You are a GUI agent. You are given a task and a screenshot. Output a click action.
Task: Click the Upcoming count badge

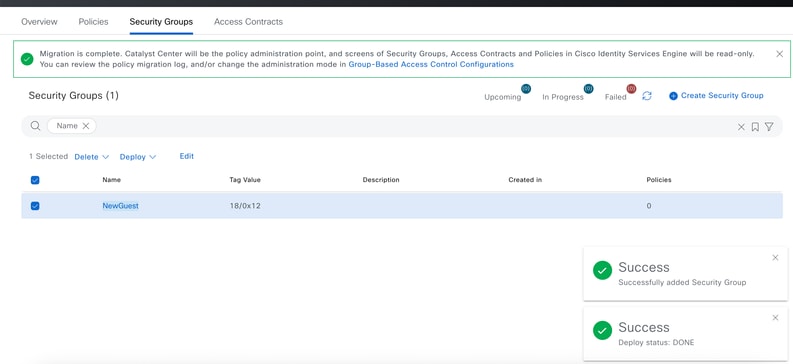[526, 89]
